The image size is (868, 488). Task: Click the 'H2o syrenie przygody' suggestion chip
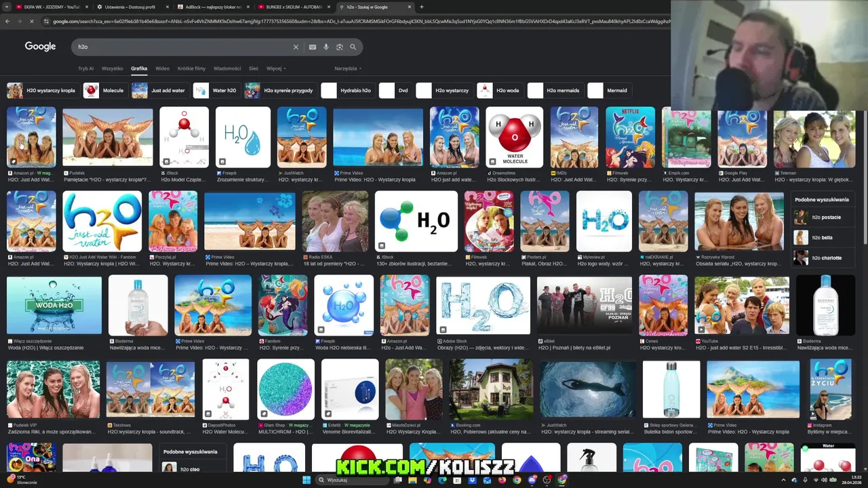tap(281, 90)
